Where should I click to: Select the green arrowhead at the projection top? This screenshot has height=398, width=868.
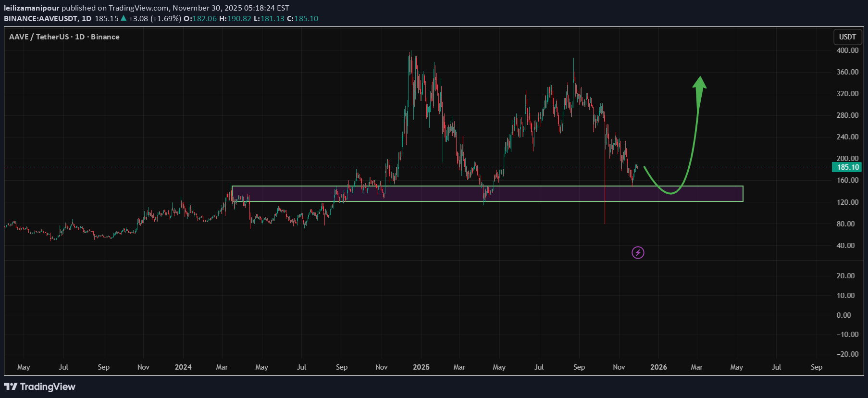coord(699,83)
